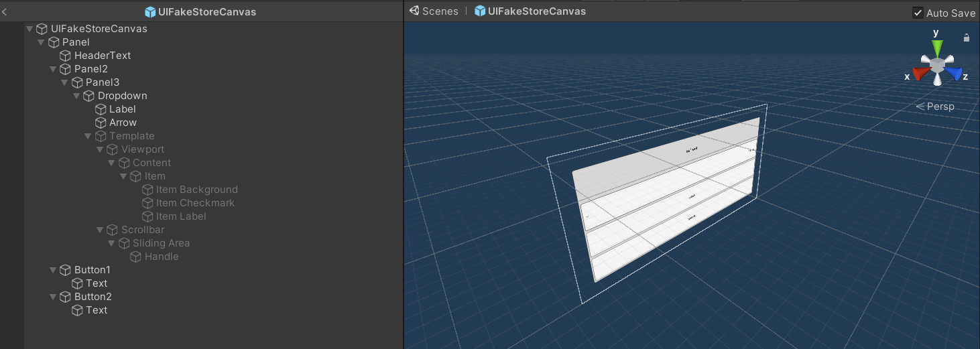Viewport: 980px width, 349px height.
Task: Click the Scrollbar cube icon
Action: (x=112, y=230)
